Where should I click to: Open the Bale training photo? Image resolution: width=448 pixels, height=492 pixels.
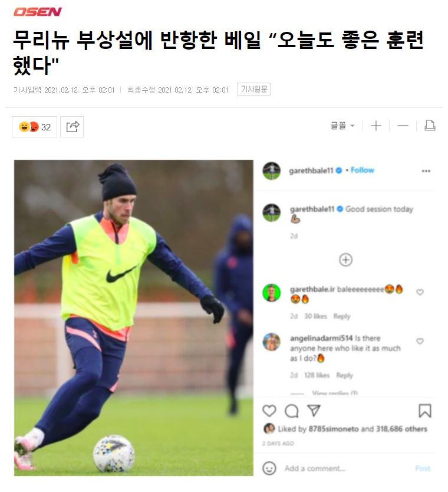[134, 318]
